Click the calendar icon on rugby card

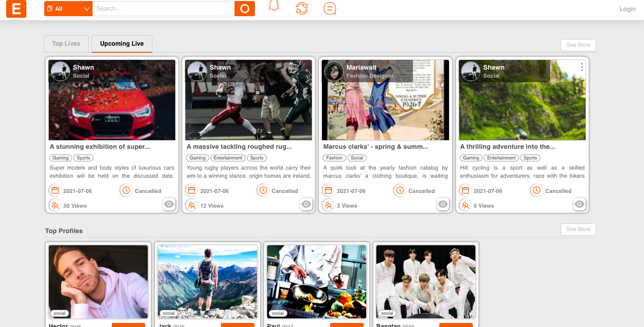tap(191, 190)
